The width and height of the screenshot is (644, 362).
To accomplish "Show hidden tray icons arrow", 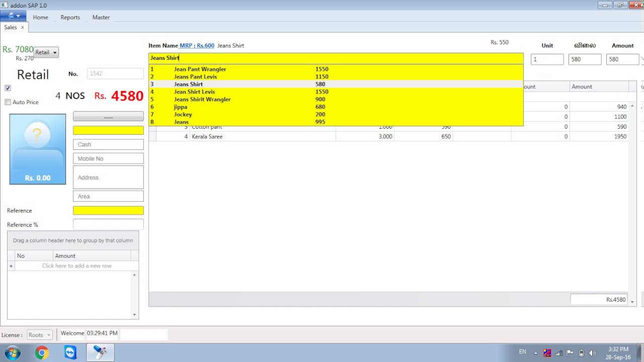I will [x=535, y=353].
